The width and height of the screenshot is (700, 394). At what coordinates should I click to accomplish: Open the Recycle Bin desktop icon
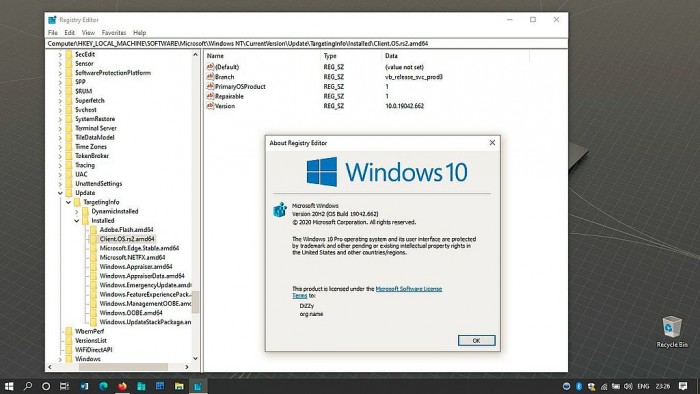[x=671, y=332]
